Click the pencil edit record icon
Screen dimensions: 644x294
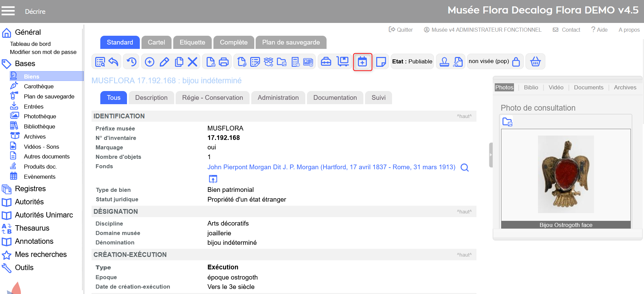[x=164, y=62]
